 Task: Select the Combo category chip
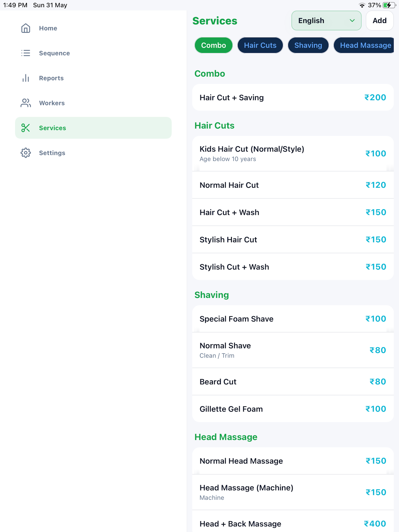(213, 45)
